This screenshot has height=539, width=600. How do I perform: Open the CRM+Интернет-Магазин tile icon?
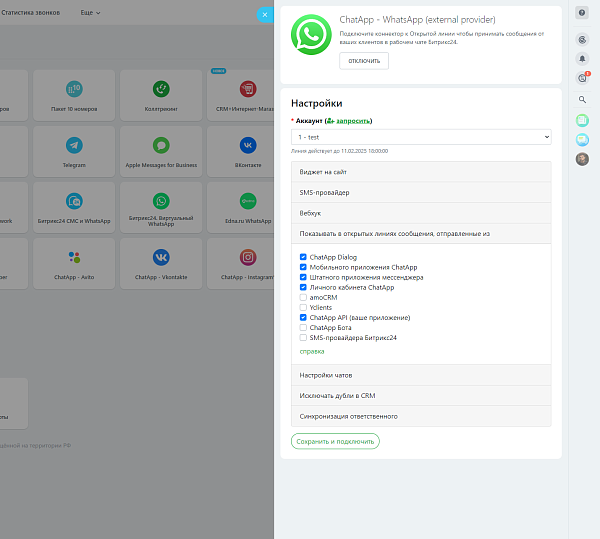248,89
